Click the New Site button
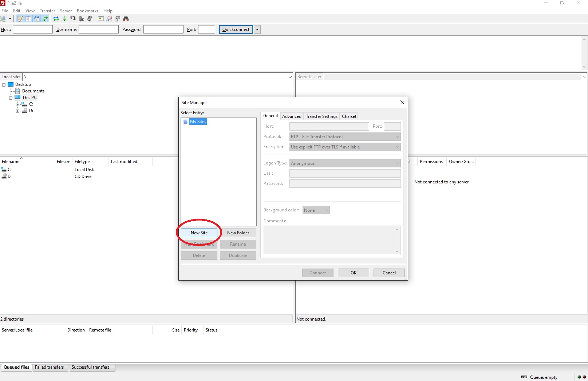This screenshot has height=381, width=588. [x=199, y=233]
